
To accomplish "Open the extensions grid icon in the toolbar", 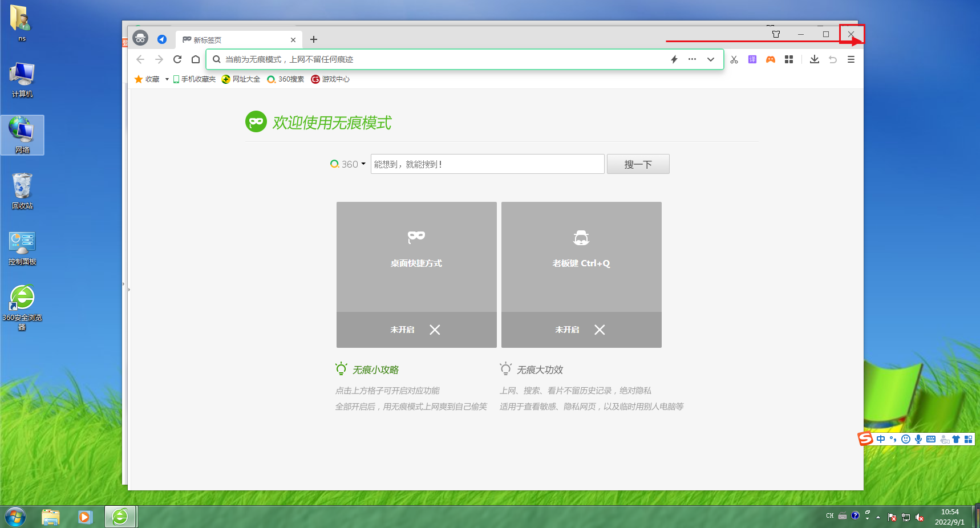I will pyautogui.click(x=789, y=59).
